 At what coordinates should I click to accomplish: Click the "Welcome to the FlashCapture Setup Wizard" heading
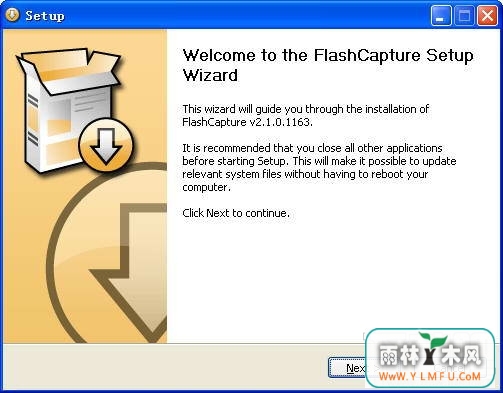click(328, 65)
